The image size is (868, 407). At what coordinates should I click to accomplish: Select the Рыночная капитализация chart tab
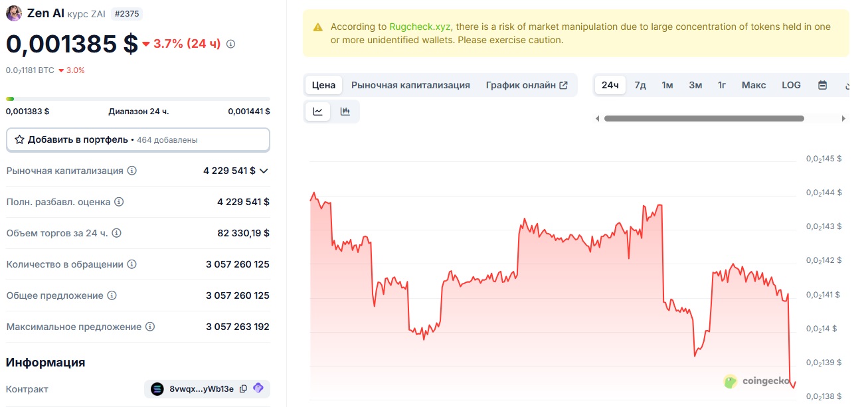410,85
